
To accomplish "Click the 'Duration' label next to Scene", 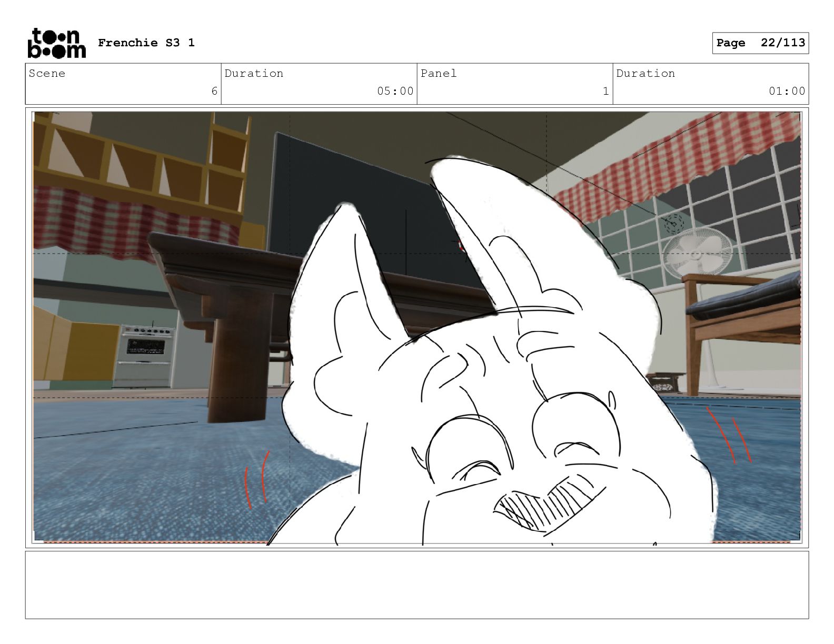I will (254, 74).
